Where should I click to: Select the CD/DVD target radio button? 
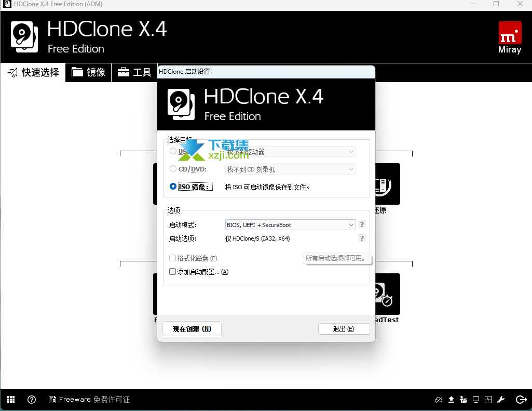[173, 169]
